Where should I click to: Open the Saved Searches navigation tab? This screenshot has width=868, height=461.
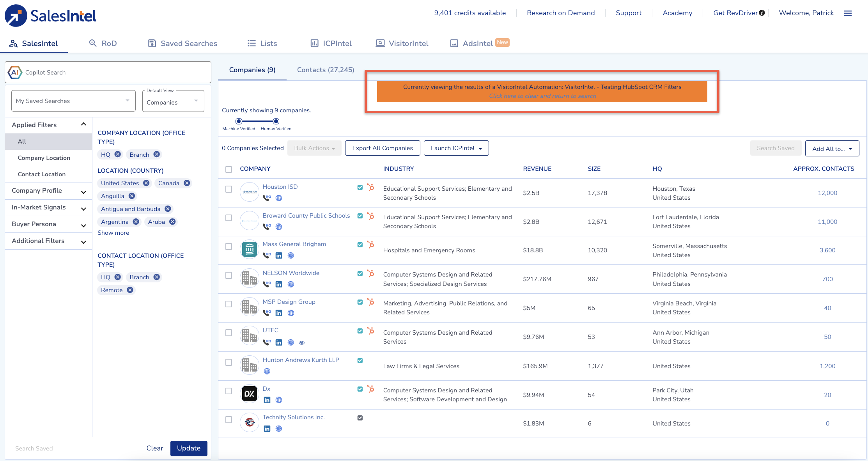pyautogui.click(x=182, y=43)
